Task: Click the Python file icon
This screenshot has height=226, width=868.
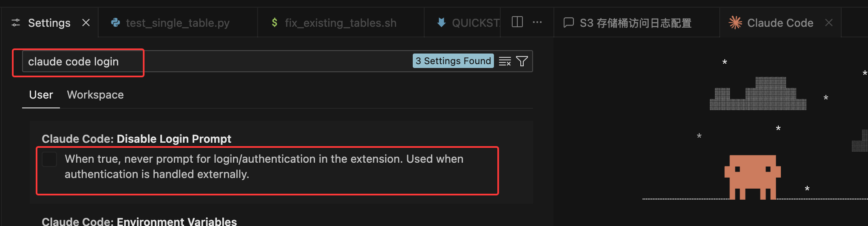Action: tap(115, 23)
